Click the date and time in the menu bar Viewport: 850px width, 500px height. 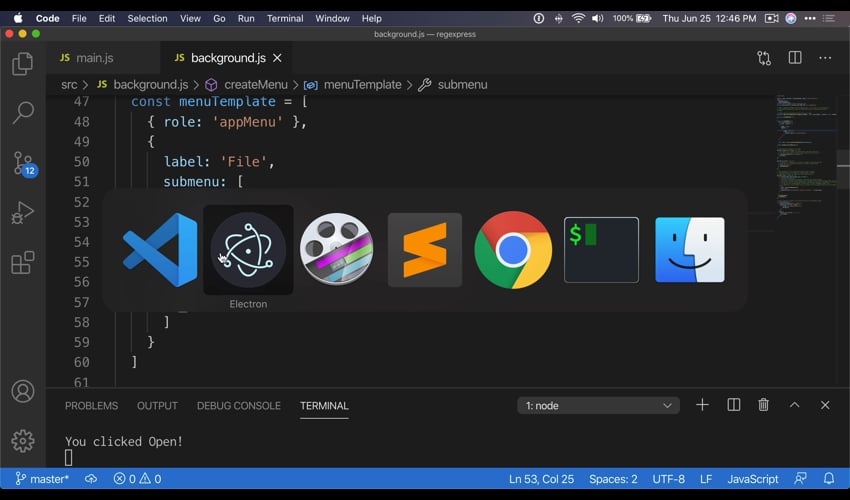pyautogui.click(x=709, y=18)
